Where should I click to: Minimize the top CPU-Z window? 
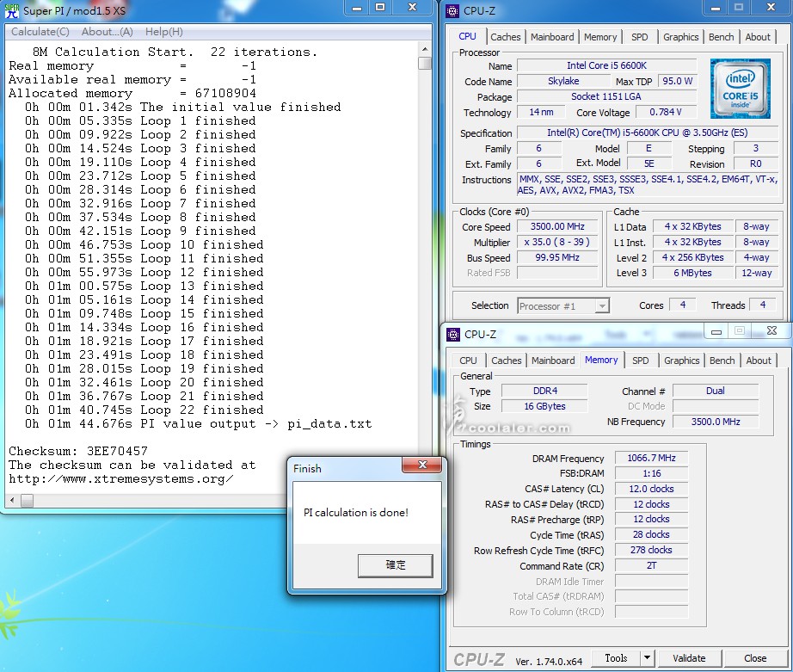pyautogui.click(x=715, y=8)
